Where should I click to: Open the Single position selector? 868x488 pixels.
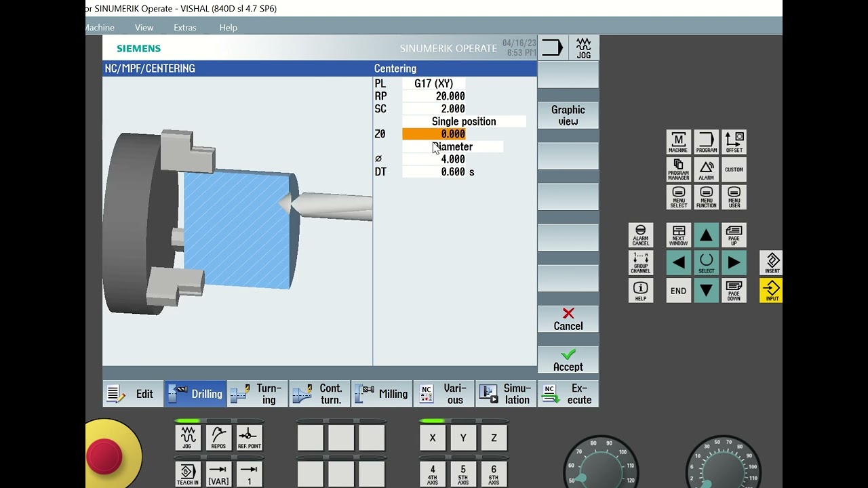click(464, 121)
